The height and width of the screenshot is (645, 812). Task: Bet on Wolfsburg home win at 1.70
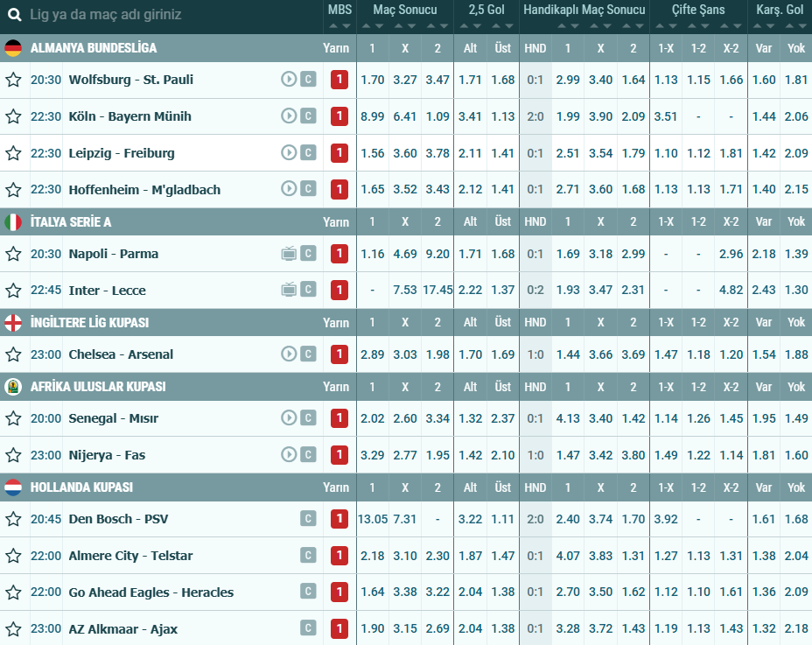pyautogui.click(x=373, y=80)
